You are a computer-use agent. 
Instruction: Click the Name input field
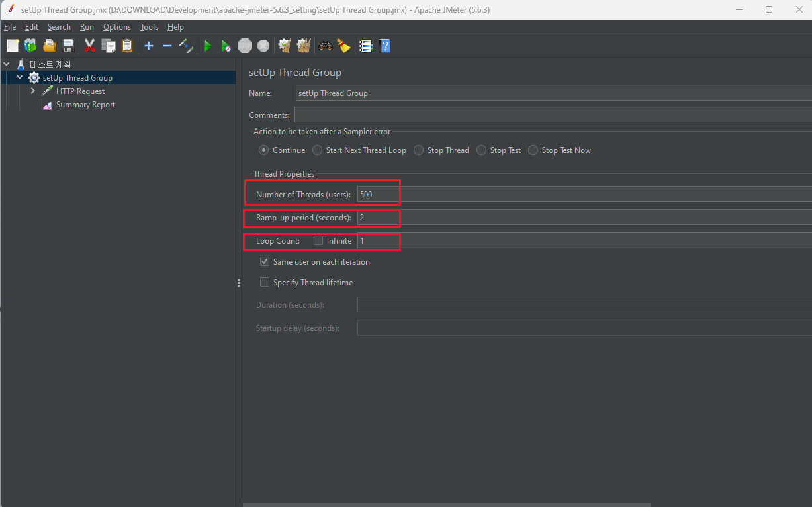[x=553, y=93]
